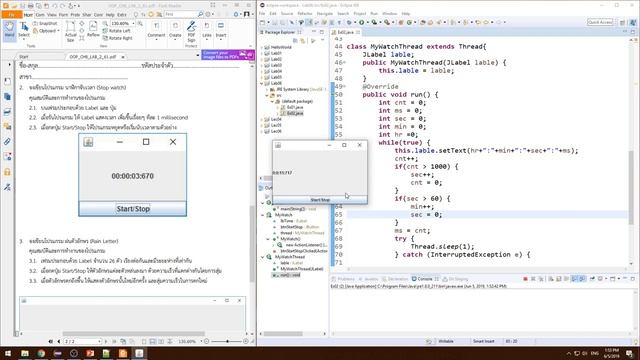Open the Java perspective icon at top right
The width and height of the screenshot is (640, 360).
[633, 22]
